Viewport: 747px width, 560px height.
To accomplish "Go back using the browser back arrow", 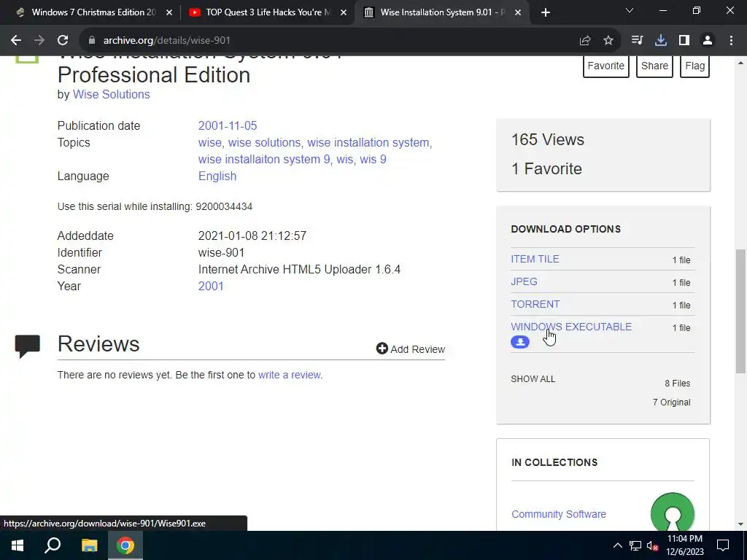I will tap(16, 41).
